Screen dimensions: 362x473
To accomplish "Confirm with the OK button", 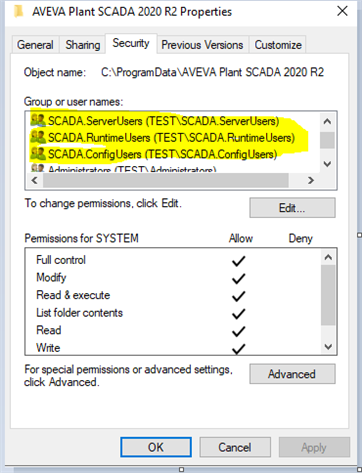I will click(x=156, y=447).
